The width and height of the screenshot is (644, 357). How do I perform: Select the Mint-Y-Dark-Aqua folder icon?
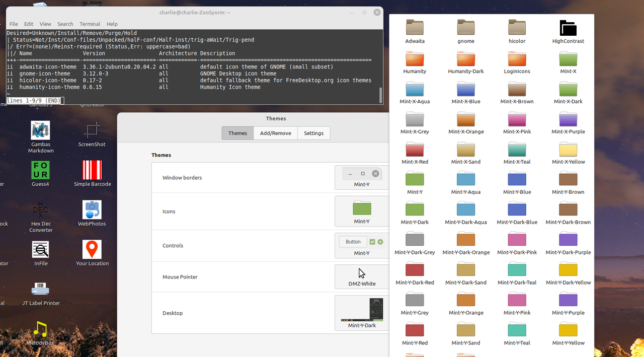point(466,213)
